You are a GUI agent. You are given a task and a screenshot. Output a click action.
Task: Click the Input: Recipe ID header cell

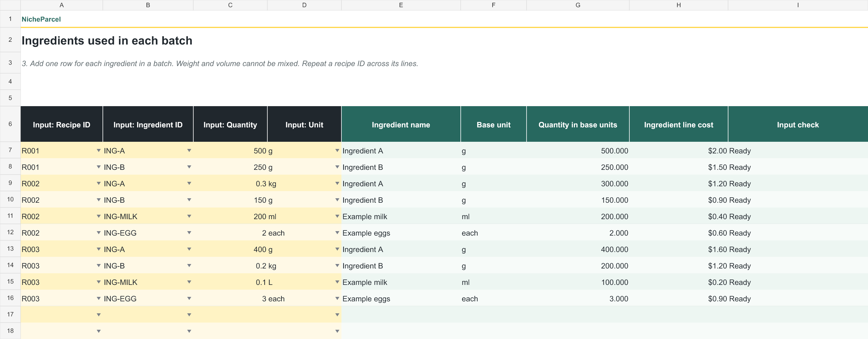coord(62,124)
